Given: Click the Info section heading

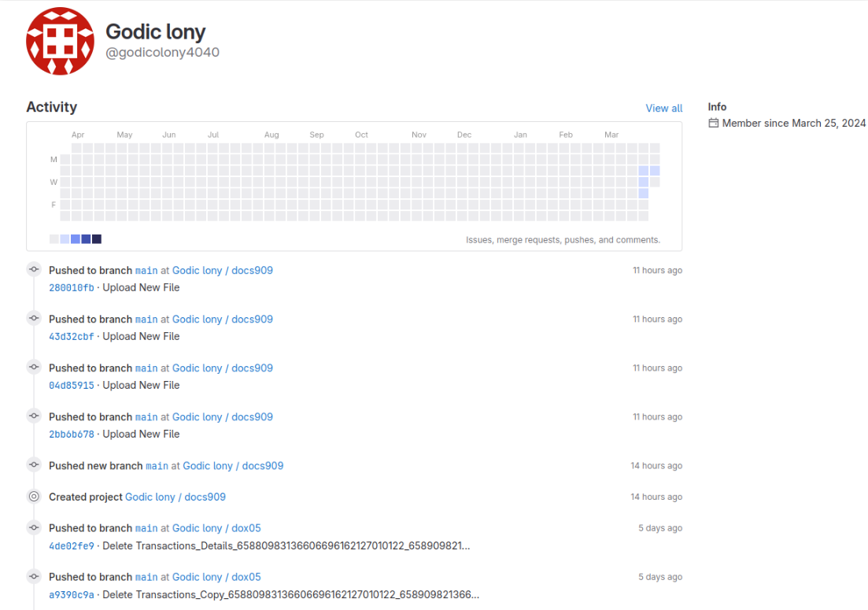Looking at the screenshot, I should click(717, 107).
